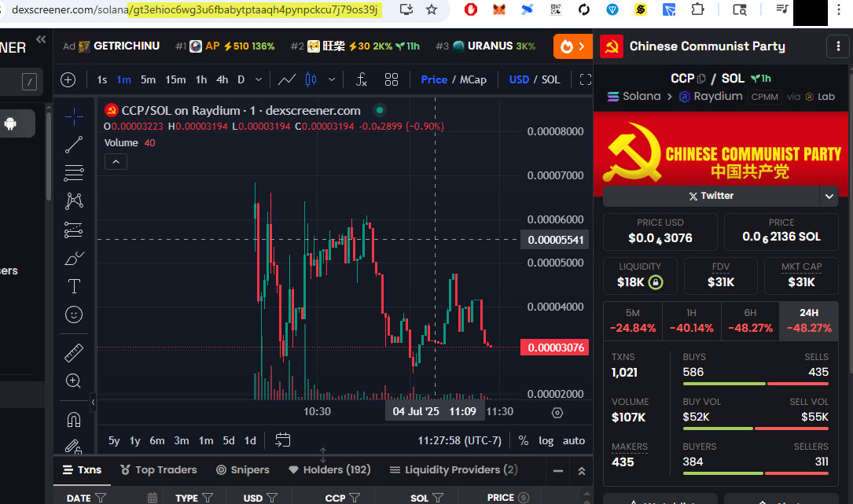
Task: Select the crosshair cursor tool
Action: [74, 116]
